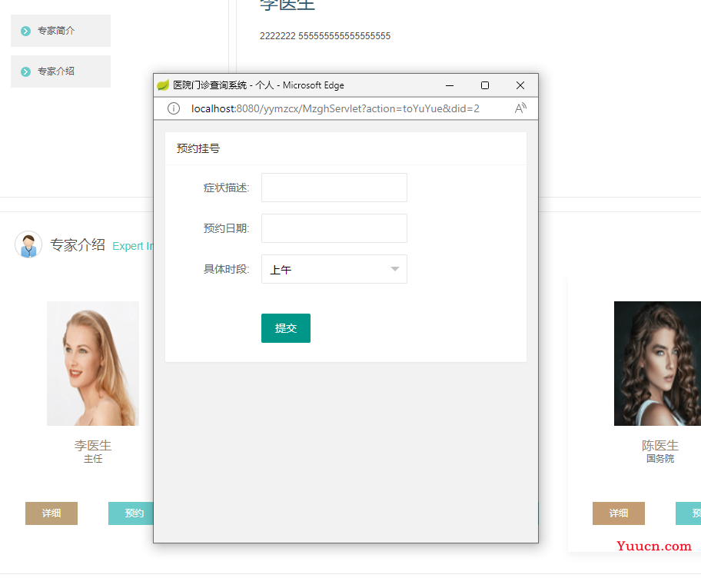Select the 专家介绍 sidebar item
This screenshot has height=588, width=701.
[61, 71]
